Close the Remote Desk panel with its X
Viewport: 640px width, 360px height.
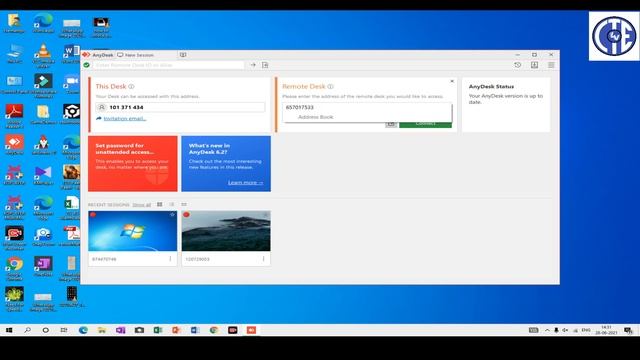pyautogui.click(x=452, y=81)
